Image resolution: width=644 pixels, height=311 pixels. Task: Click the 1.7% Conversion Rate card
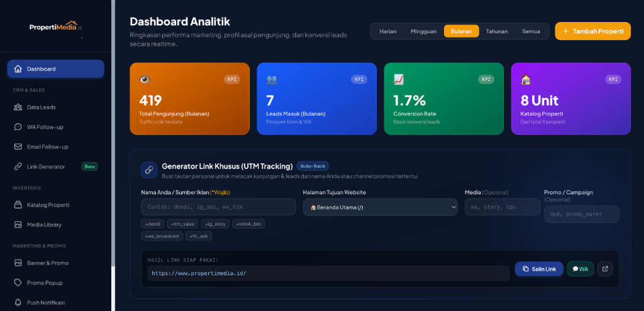[443, 99]
